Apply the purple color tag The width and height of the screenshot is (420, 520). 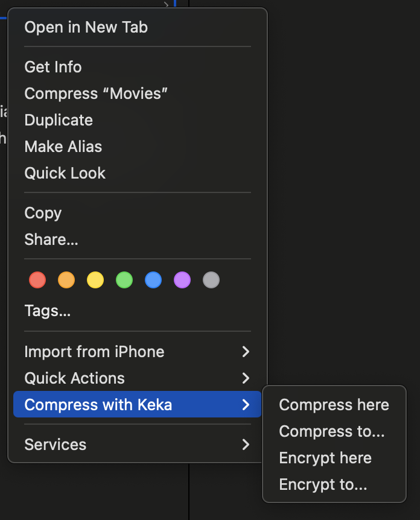(x=182, y=280)
